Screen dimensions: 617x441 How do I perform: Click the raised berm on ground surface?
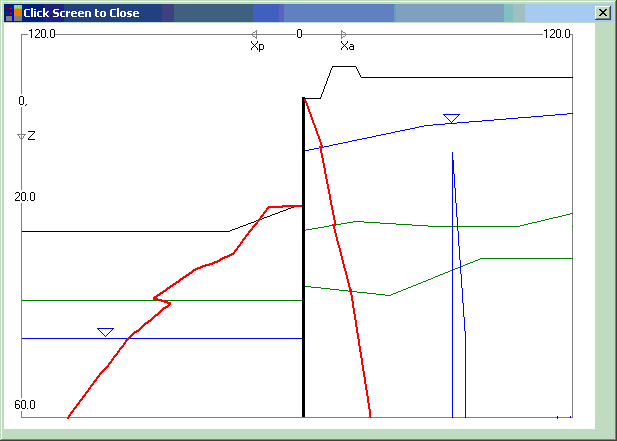(x=343, y=68)
